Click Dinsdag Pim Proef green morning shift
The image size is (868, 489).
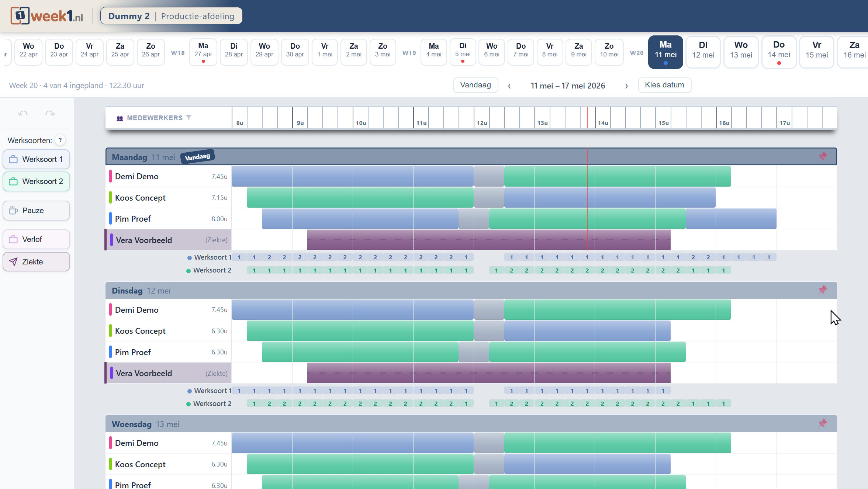point(360,352)
